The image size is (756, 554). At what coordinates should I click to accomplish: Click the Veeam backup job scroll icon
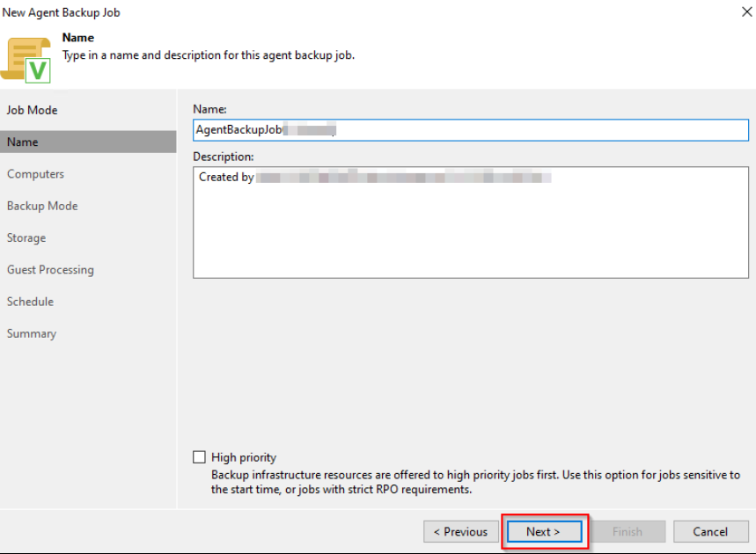[x=28, y=59]
